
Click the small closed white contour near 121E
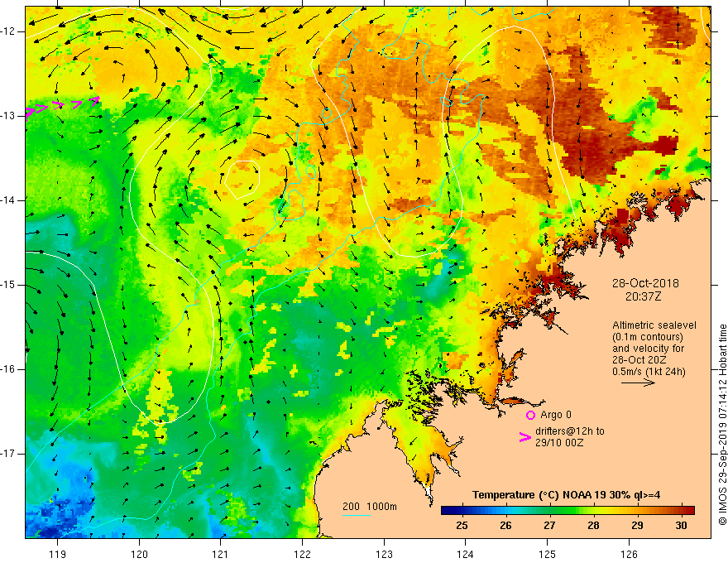tap(242, 180)
